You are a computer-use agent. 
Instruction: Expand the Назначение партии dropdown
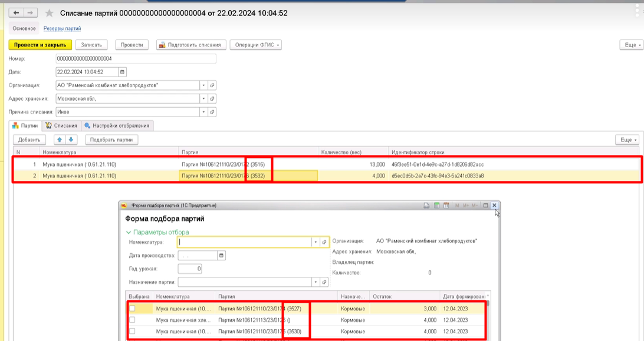pos(316,282)
